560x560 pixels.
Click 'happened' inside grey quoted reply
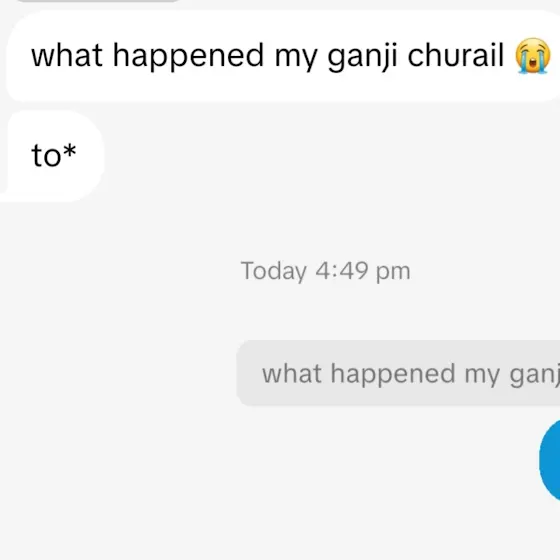pyautogui.click(x=393, y=375)
